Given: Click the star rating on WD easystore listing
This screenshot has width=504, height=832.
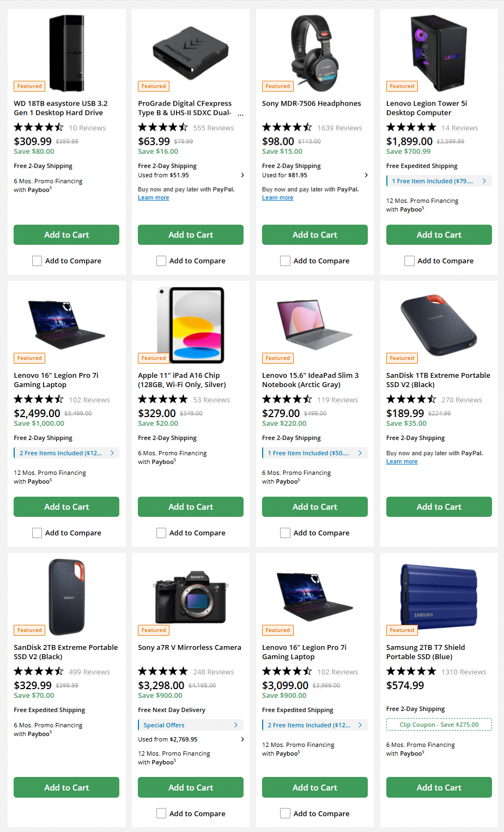Looking at the screenshot, I should click(39, 127).
